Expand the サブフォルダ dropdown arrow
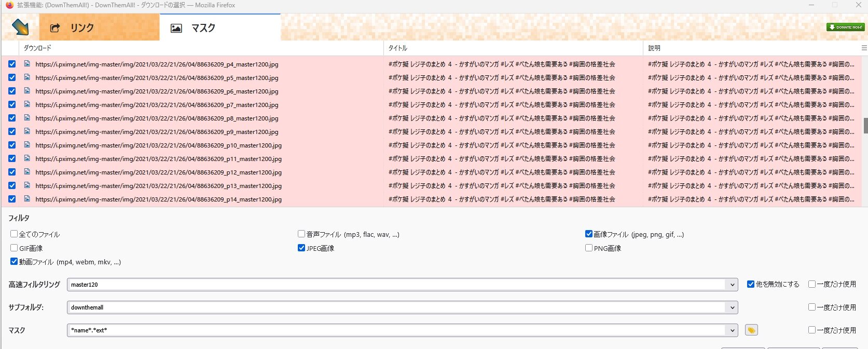The width and height of the screenshot is (868, 349). 732,307
